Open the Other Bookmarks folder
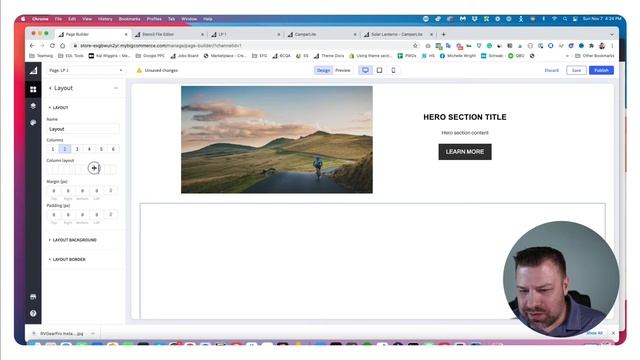The width and height of the screenshot is (640, 360). point(595,56)
